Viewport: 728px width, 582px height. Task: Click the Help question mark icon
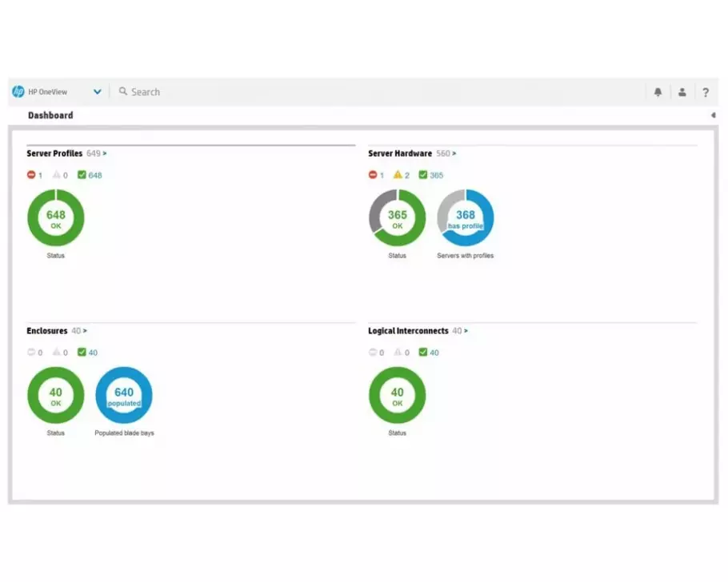(706, 91)
